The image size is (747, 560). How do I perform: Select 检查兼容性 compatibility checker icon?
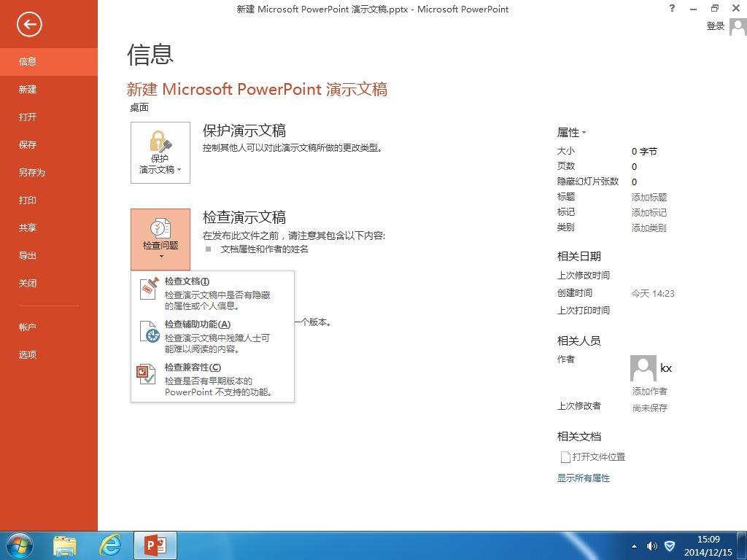[x=147, y=374]
